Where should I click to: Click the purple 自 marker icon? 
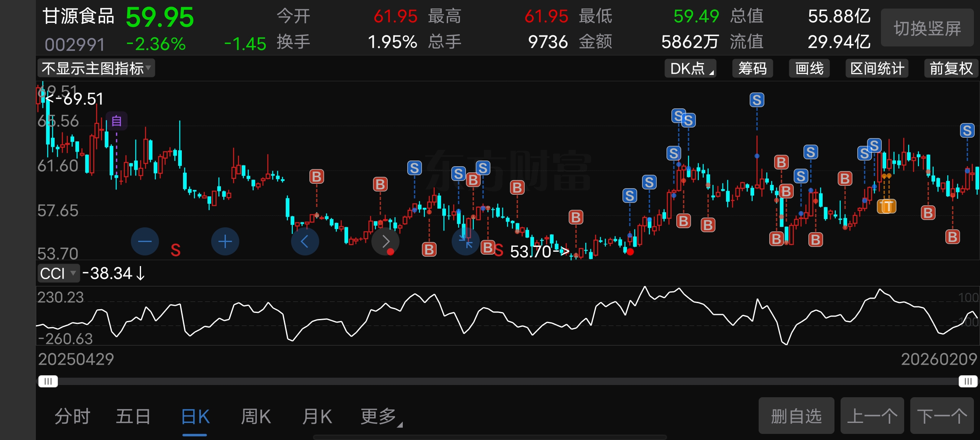117,121
